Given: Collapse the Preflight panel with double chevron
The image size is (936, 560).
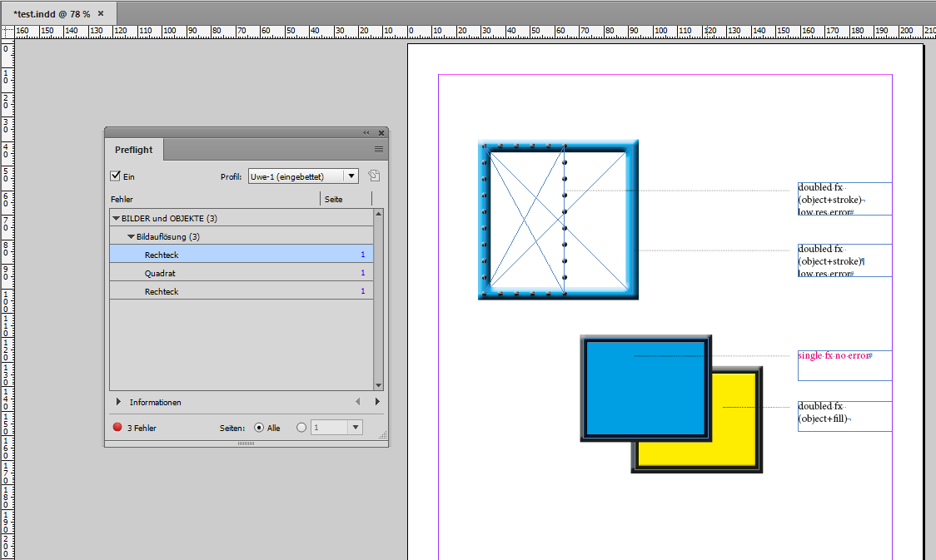Looking at the screenshot, I should pos(366,132).
